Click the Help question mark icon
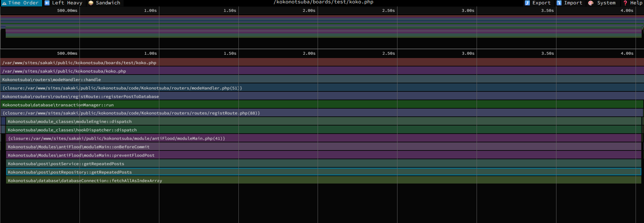644x223 pixels. (625, 3)
